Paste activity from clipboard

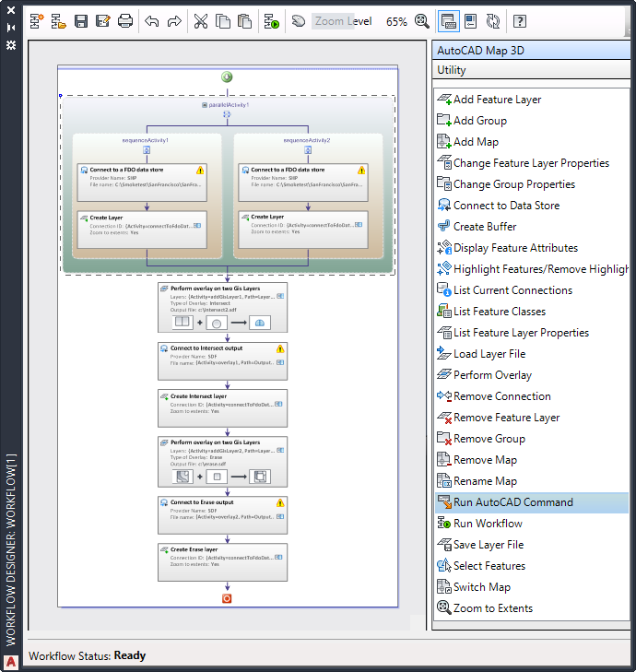point(244,21)
